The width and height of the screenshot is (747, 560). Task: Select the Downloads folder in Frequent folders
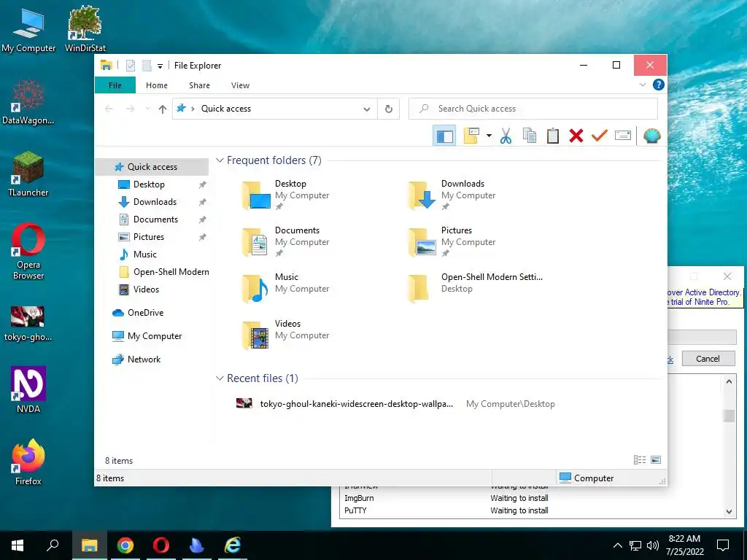point(452,195)
